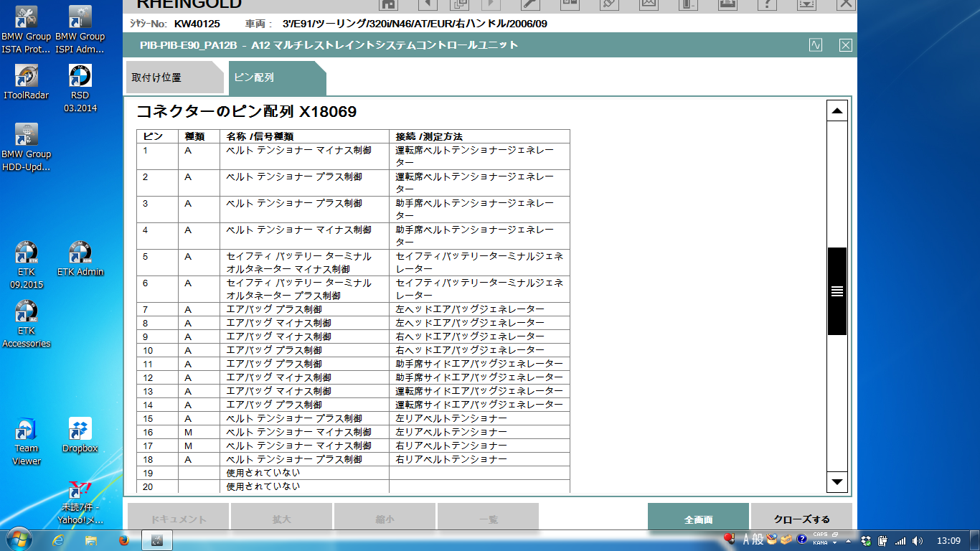Image resolution: width=980 pixels, height=551 pixels.
Task: Expand the hidden system tray icons
Action: click(x=849, y=540)
